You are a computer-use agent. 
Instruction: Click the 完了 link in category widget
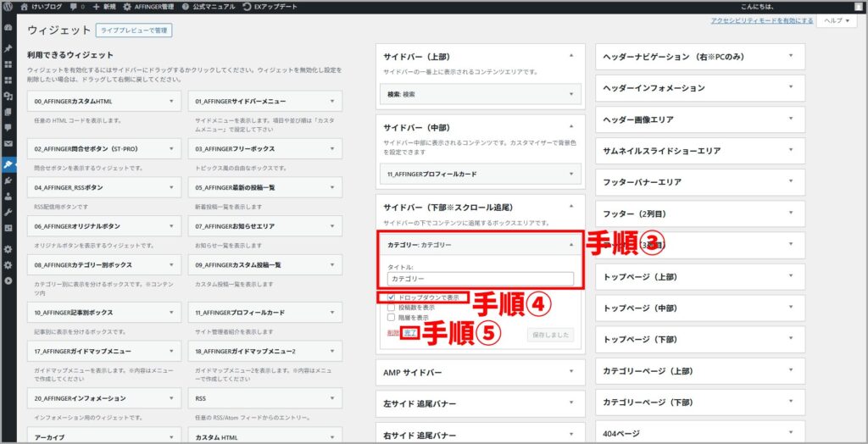(409, 334)
